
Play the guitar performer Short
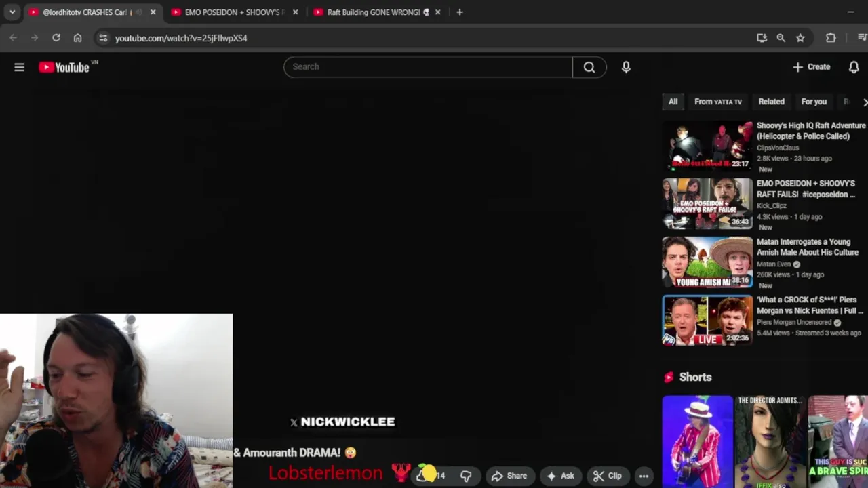click(x=698, y=442)
